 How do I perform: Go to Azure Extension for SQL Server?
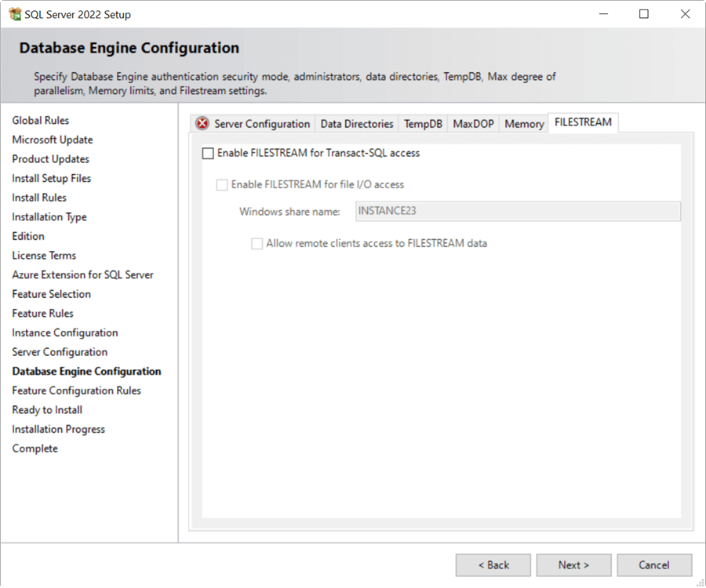(x=82, y=274)
